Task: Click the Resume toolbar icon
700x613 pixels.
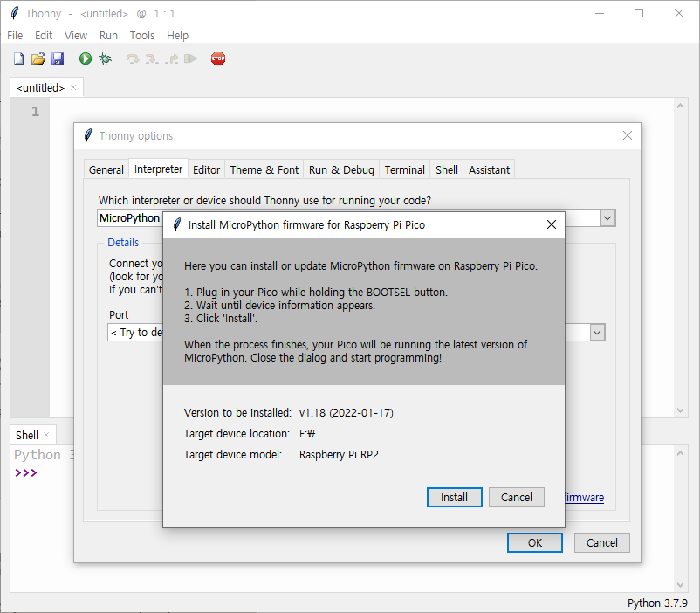Action: coord(190,59)
